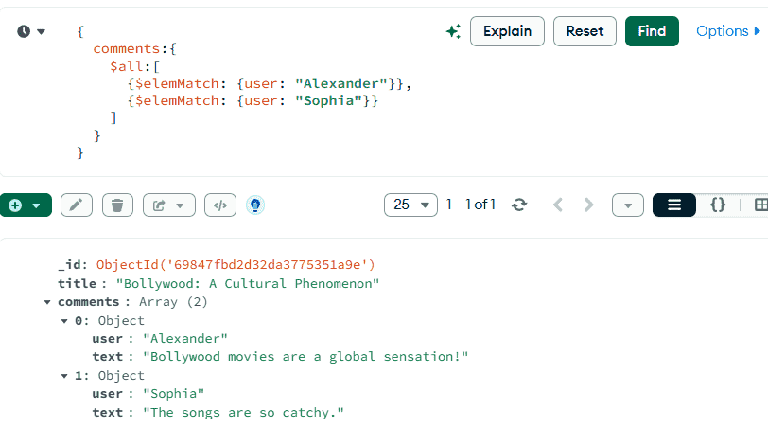The height and width of the screenshot is (428, 768).
Task: Refresh the document count icon
Action: [x=519, y=205]
